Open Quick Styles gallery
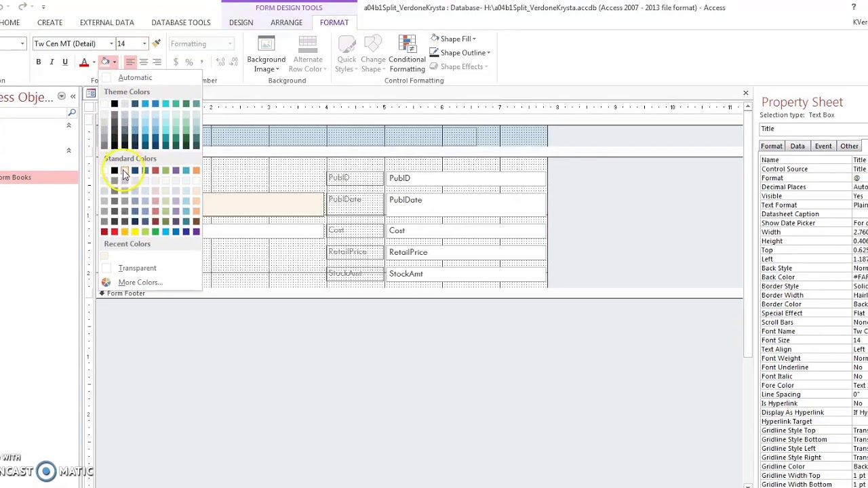This screenshot has height=488, width=868. (x=347, y=54)
